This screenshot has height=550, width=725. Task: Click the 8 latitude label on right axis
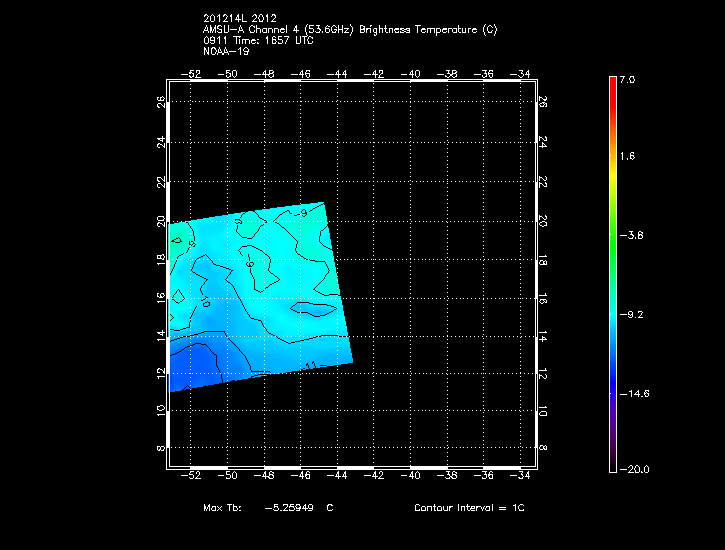pos(543,450)
